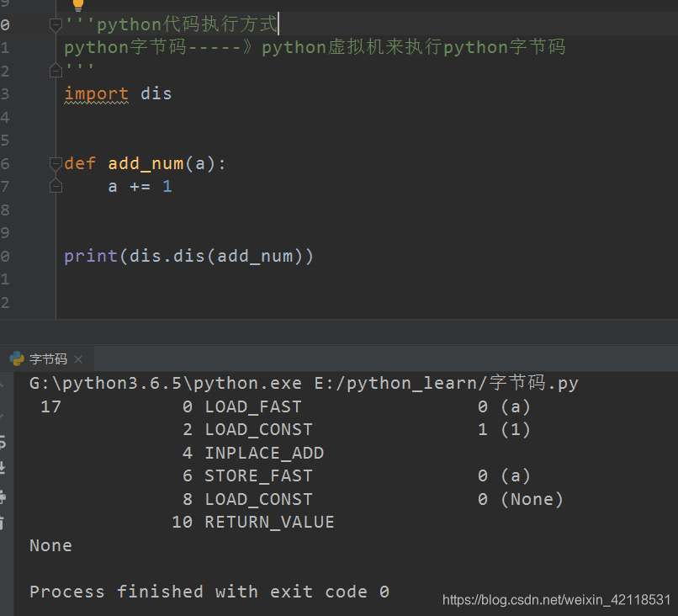
Task: Click the 'add_num' argument in the print line
Action: (x=255, y=256)
